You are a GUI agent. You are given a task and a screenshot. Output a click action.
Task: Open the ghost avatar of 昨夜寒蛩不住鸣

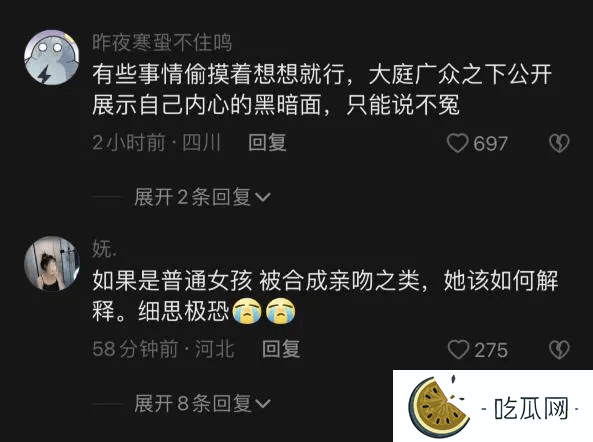pyautogui.click(x=52, y=57)
